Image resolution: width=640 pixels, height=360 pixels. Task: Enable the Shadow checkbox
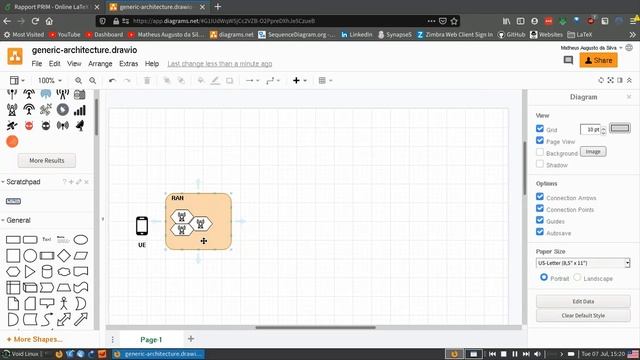pos(540,164)
